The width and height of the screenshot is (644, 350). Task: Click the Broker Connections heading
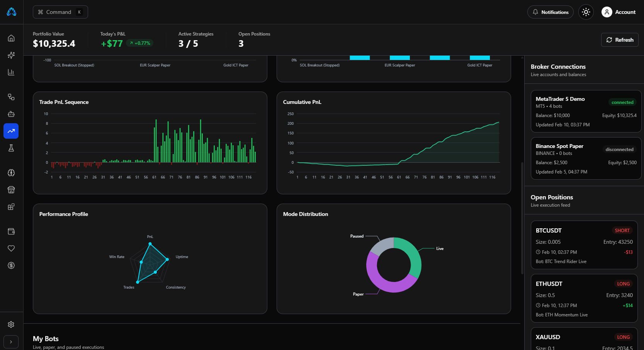558,67
